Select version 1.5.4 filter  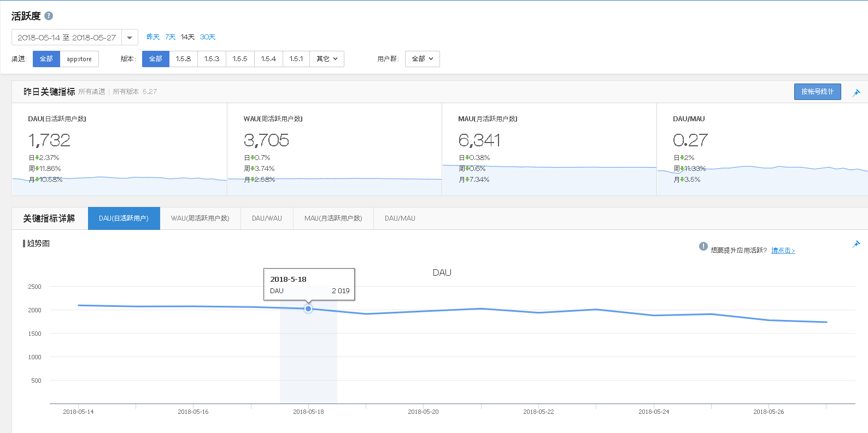point(268,59)
